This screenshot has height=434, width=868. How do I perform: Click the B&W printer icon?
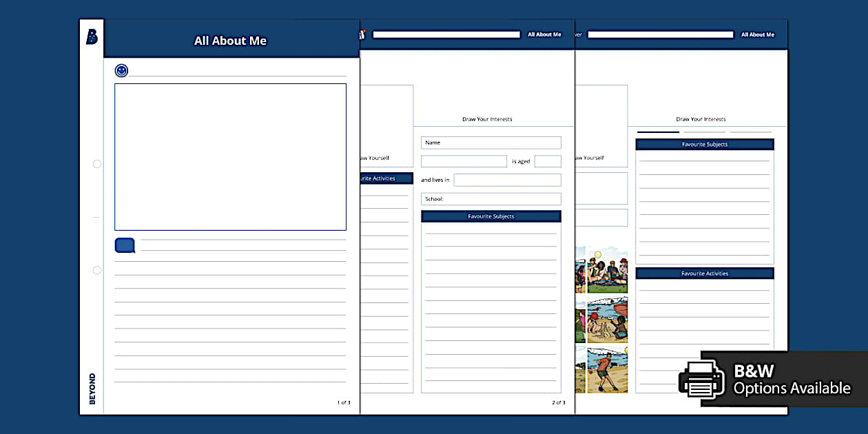(703, 380)
